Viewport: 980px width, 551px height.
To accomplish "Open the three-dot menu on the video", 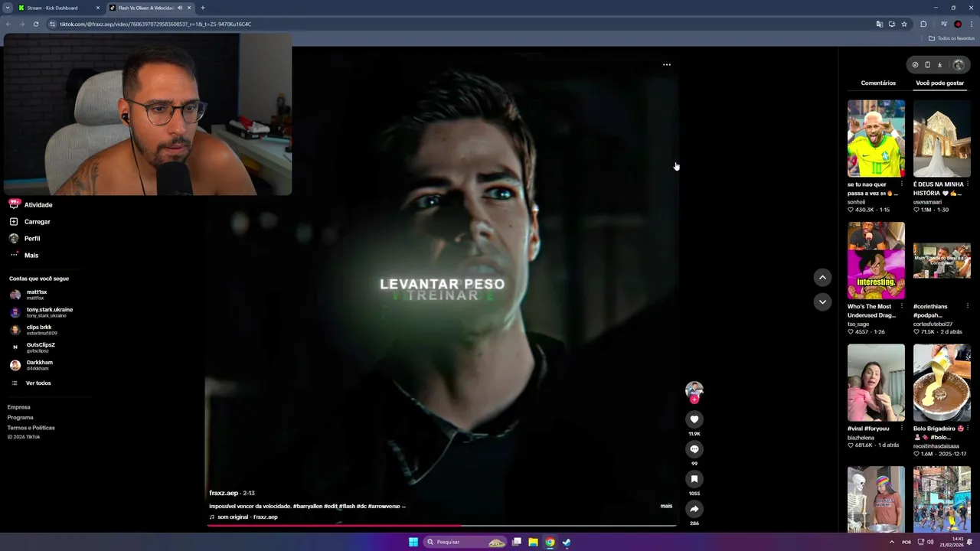I will (x=667, y=65).
